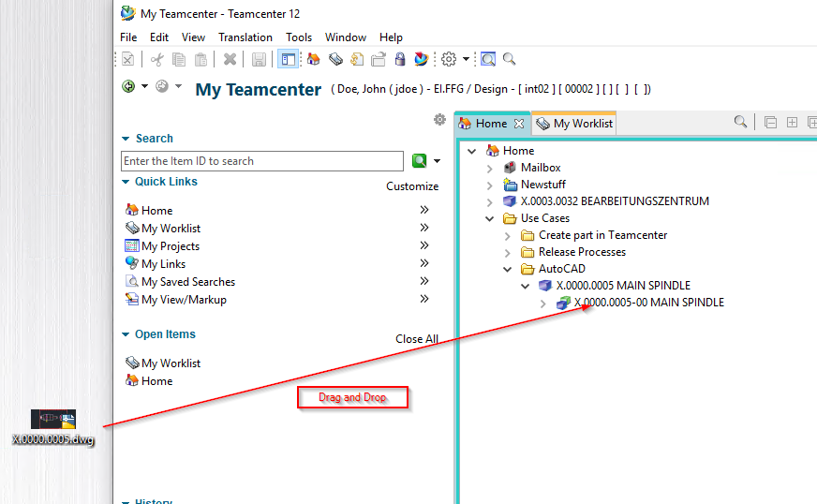Screen dimensions: 817x504
Task: Click the Item ID search field
Action: [x=262, y=161]
